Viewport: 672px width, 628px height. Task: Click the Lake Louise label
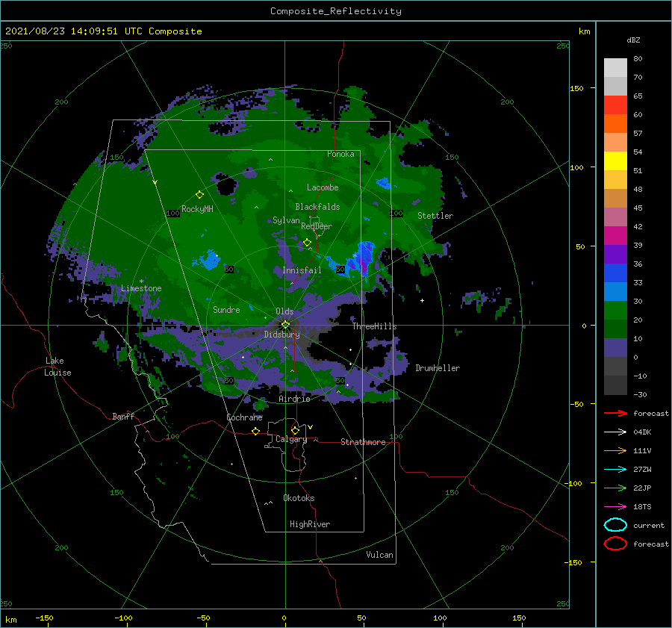[x=57, y=367]
